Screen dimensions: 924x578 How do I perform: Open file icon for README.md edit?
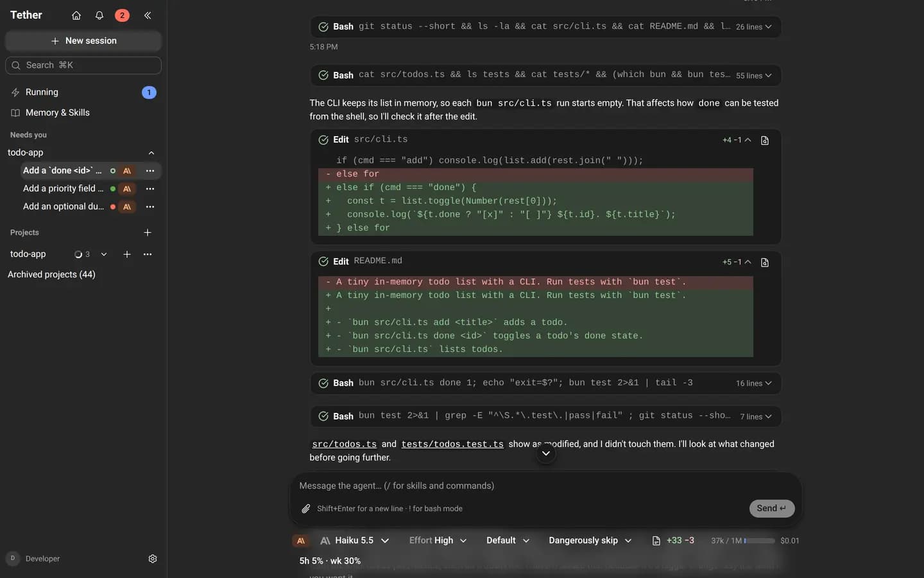point(765,263)
